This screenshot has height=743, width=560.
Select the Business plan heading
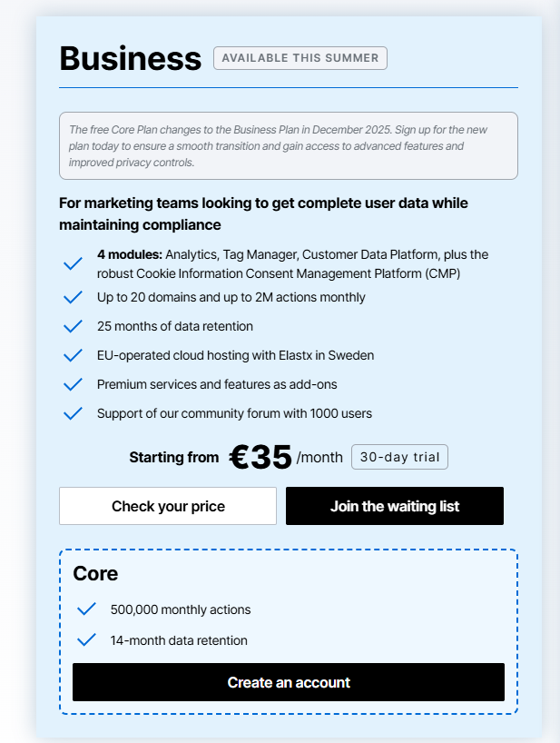(130, 59)
